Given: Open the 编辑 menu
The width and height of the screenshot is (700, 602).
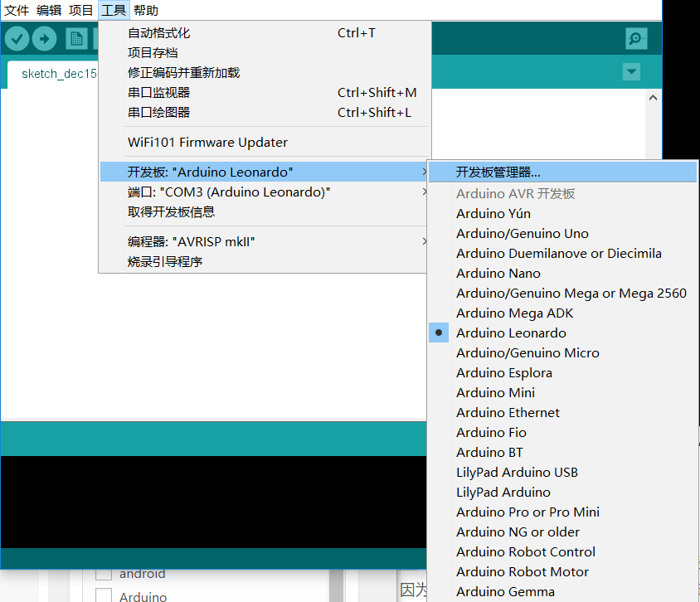Looking at the screenshot, I should (x=49, y=10).
